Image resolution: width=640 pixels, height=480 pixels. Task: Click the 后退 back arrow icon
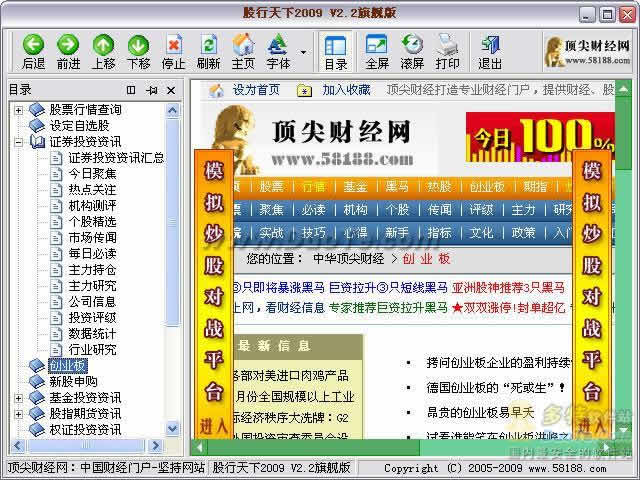[33, 44]
